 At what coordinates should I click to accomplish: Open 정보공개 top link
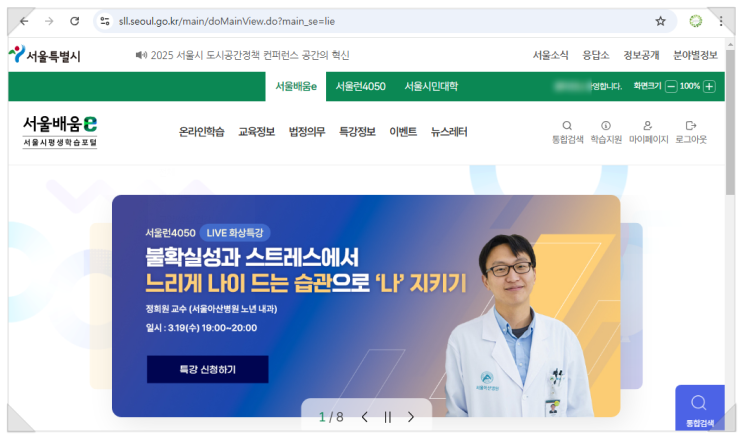(641, 55)
